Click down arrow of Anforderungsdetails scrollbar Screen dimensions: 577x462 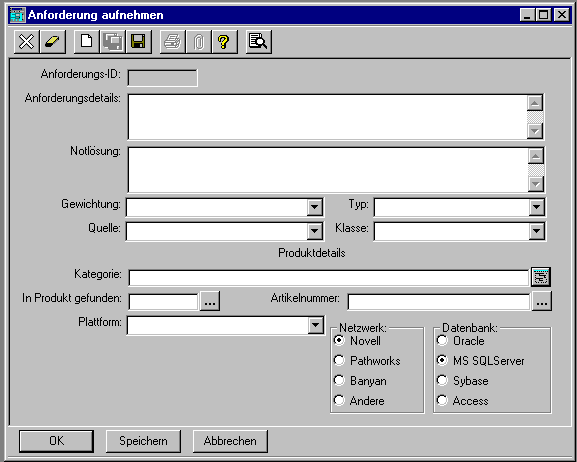point(535,131)
